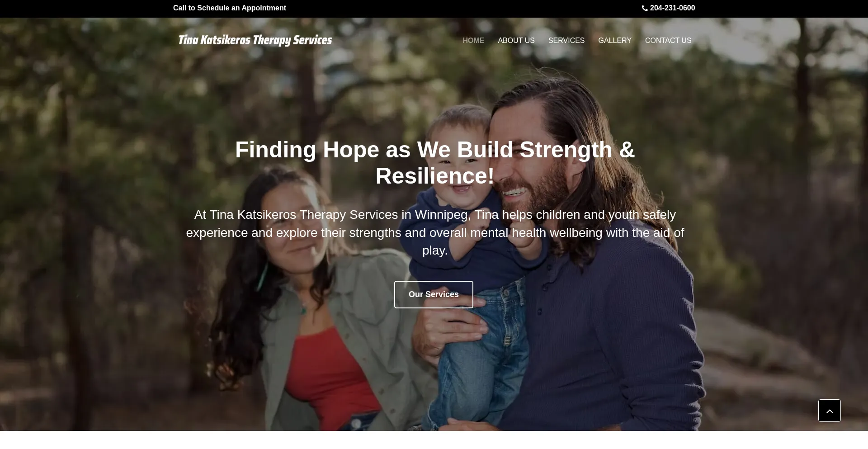Click the scroll-to-top arrow button

[x=830, y=411]
